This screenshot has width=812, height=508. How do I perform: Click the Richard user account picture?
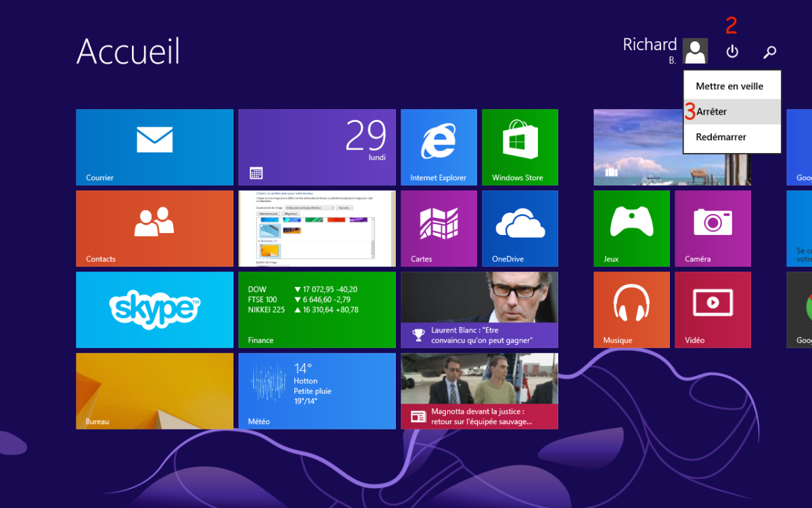coord(695,51)
